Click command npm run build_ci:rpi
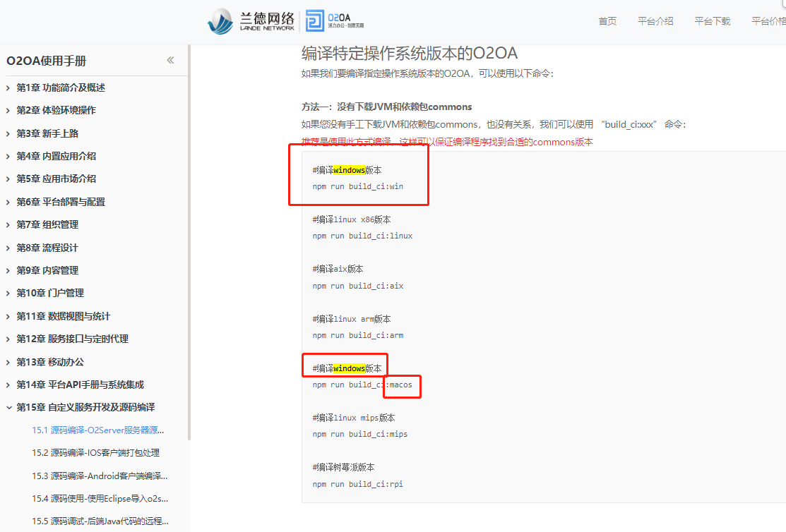This screenshot has height=532, width=786. (x=358, y=485)
